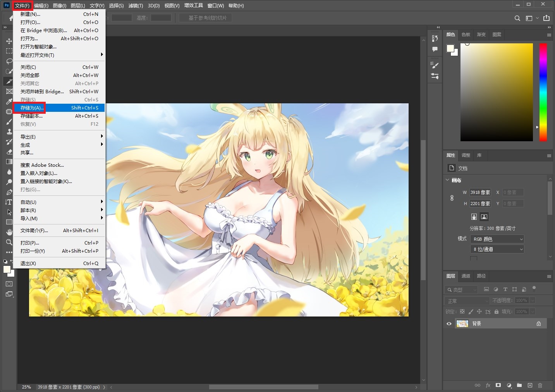The height and width of the screenshot is (392, 555).
Task: Open the RGB 颜色 mode dropdown
Action: pos(497,239)
